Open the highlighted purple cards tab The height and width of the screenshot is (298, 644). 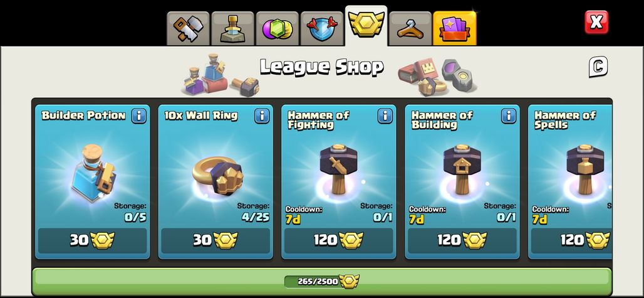pos(455,28)
